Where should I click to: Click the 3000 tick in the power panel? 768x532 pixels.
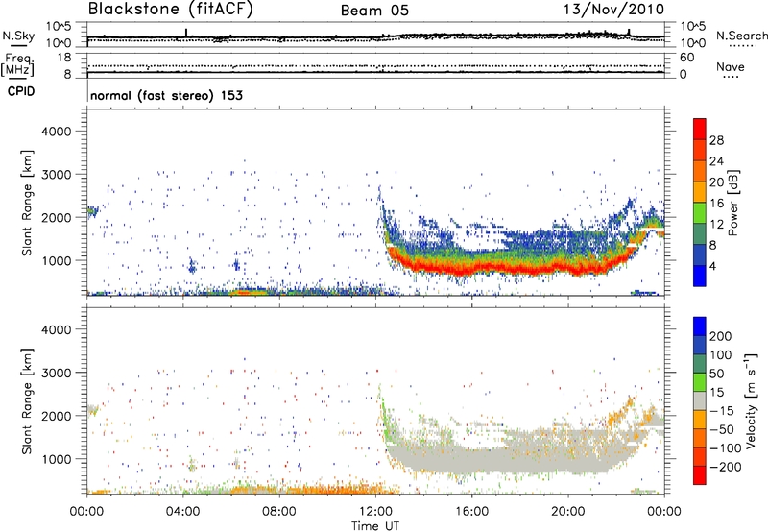pos(56,175)
